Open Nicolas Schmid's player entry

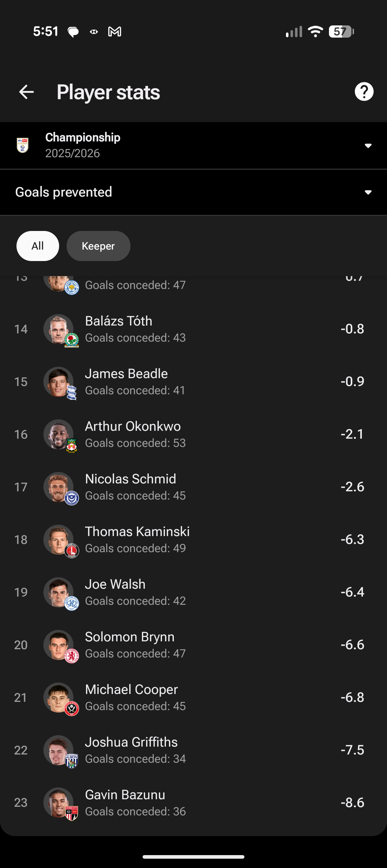click(193, 487)
